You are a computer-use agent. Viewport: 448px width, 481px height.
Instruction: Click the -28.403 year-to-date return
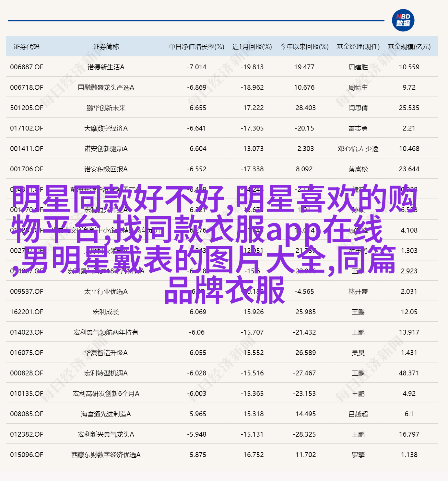304,108
